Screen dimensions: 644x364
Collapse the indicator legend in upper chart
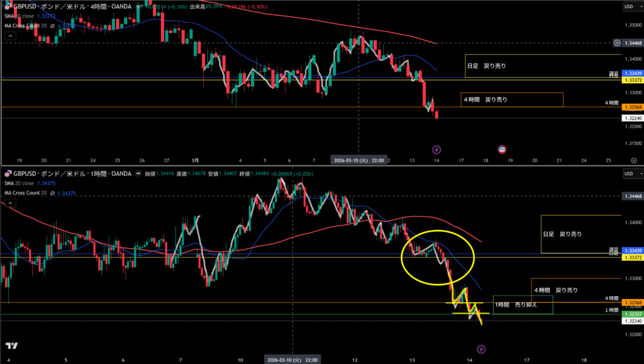(9, 37)
